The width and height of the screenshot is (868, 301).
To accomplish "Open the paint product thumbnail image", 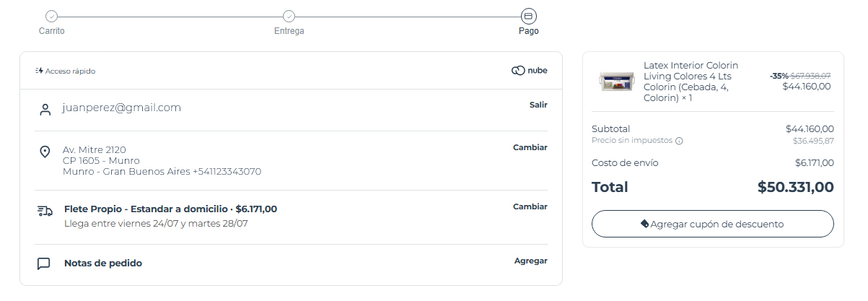I will 615,82.
